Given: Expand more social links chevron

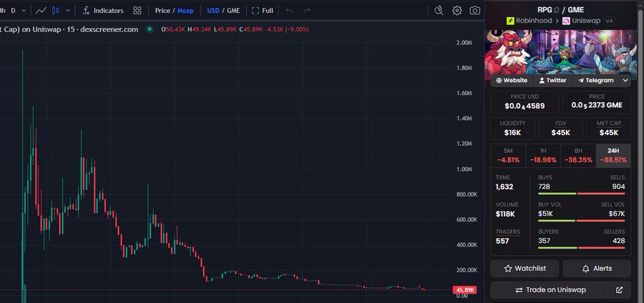Looking at the screenshot, I should click(x=625, y=80).
